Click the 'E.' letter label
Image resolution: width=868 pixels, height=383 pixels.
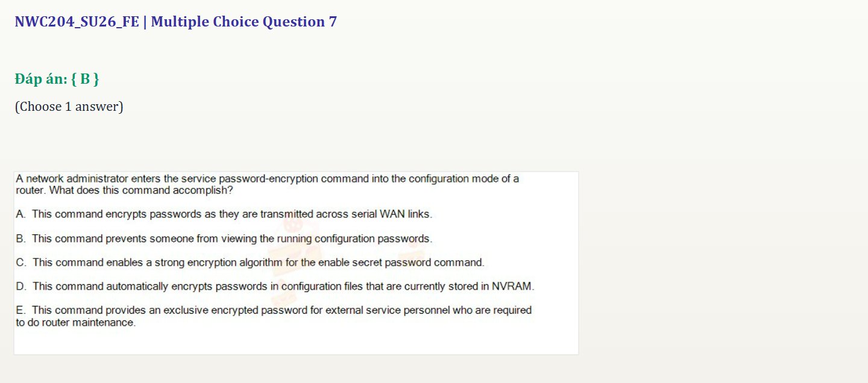21,310
